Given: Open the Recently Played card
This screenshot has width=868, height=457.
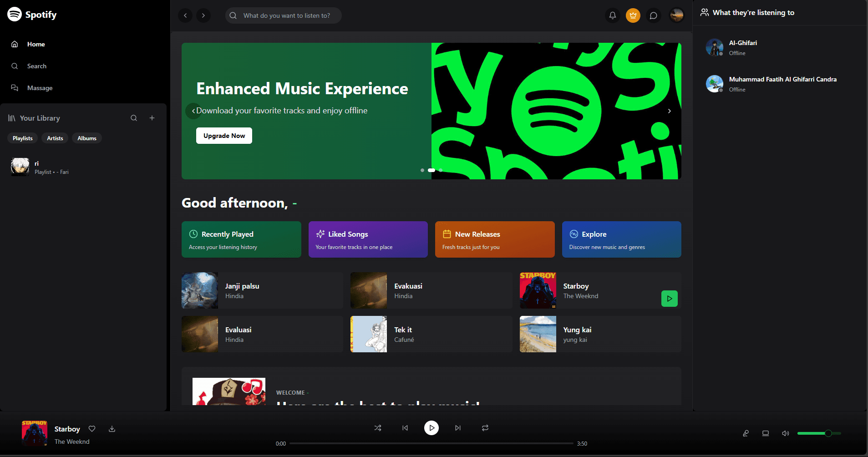Looking at the screenshot, I should pyautogui.click(x=241, y=239).
